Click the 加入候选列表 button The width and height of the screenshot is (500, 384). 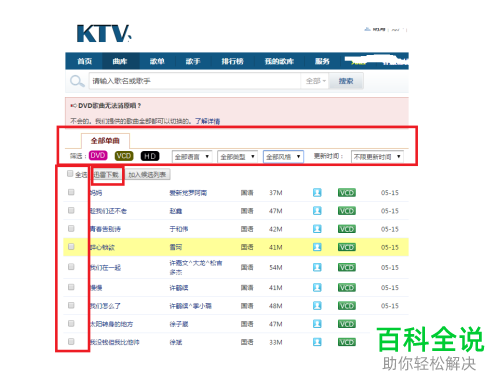[x=148, y=175]
